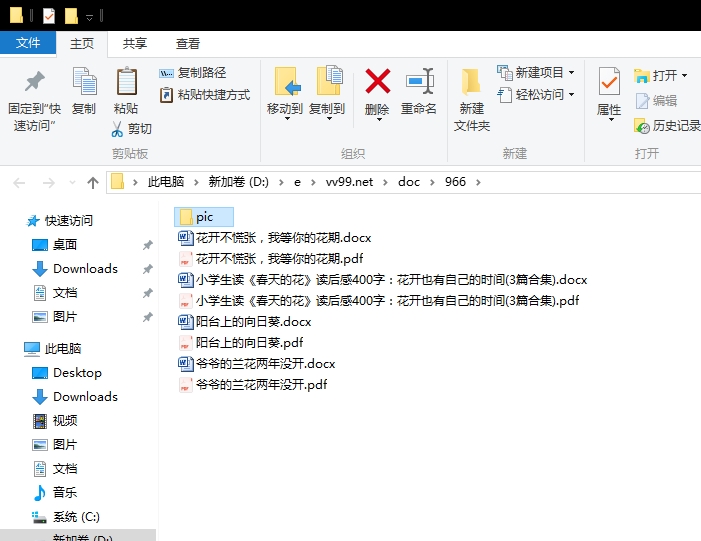701x541 pixels.
Task: Open 视频 in navigation pane
Action: pos(55,420)
